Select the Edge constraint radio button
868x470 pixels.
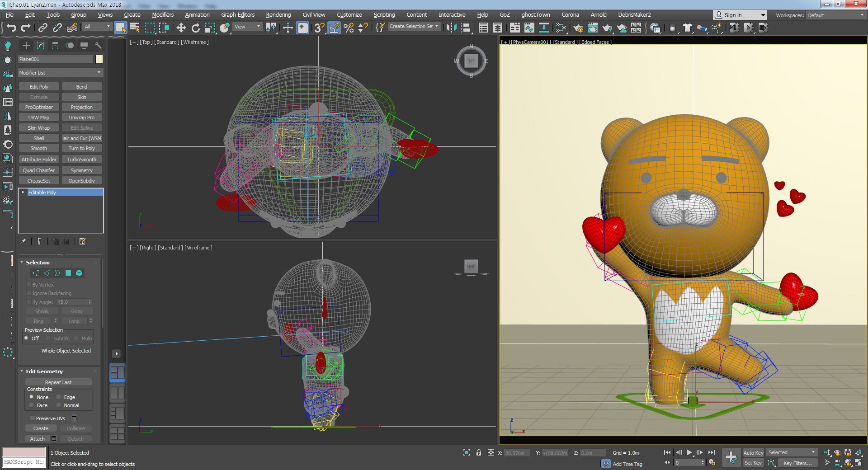click(x=59, y=397)
